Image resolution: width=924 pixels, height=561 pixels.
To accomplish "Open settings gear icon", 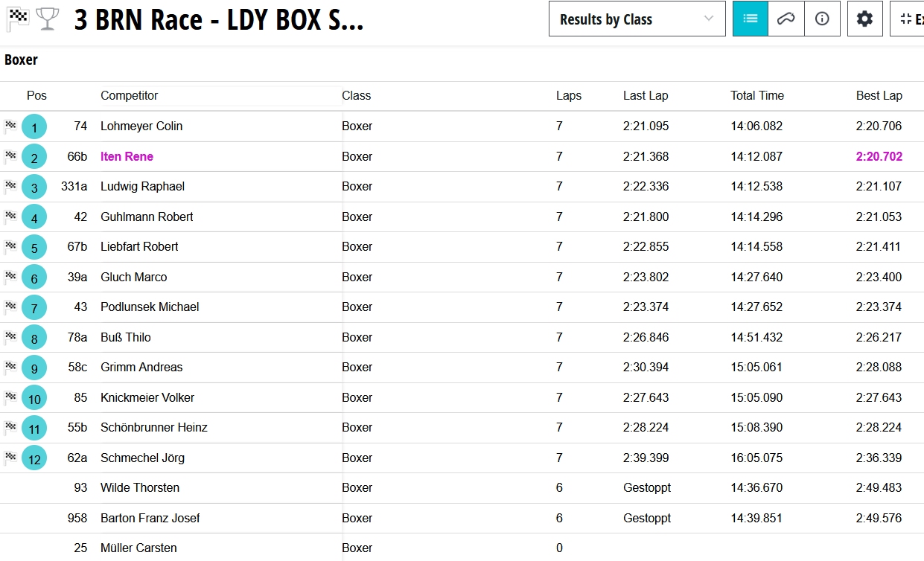I will click(x=864, y=19).
